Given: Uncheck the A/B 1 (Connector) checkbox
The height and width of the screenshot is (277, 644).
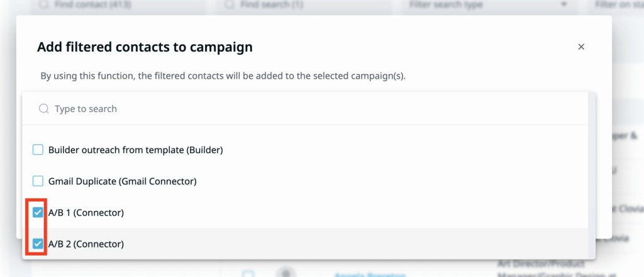Looking at the screenshot, I should pyautogui.click(x=38, y=213).
